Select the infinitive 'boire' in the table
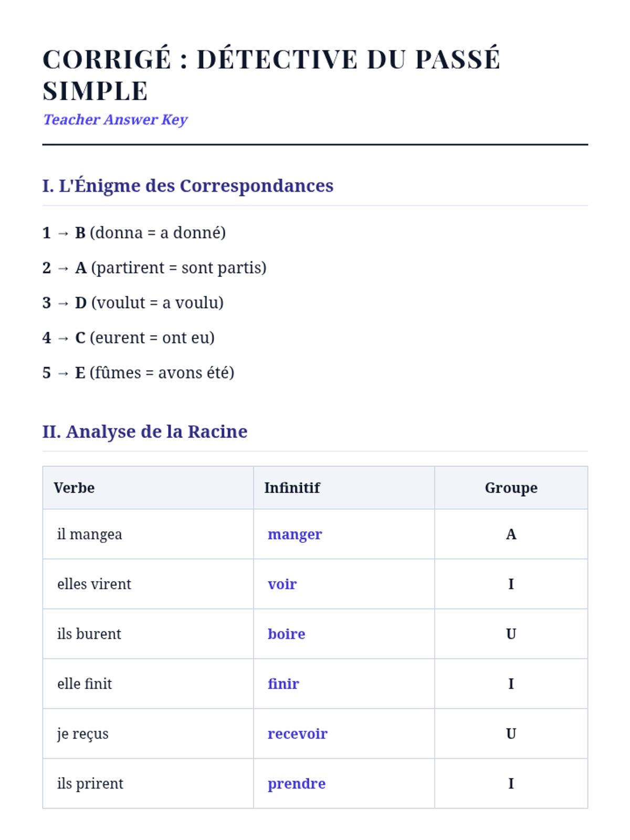630x840 pixels. pyautogui.click(x=286, y=634)
